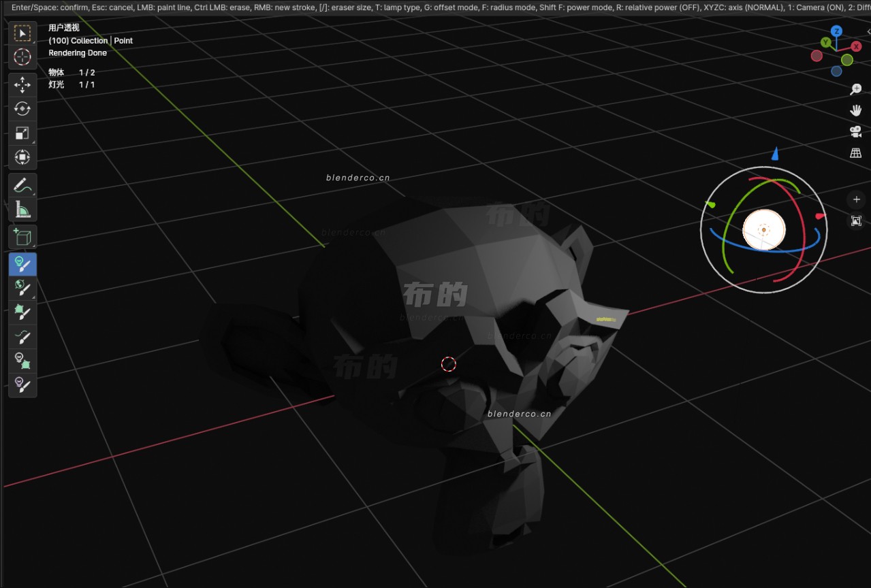871x588 pixels.
Task: Click the green handle on light gizmo ring
Action: (711, 204)
